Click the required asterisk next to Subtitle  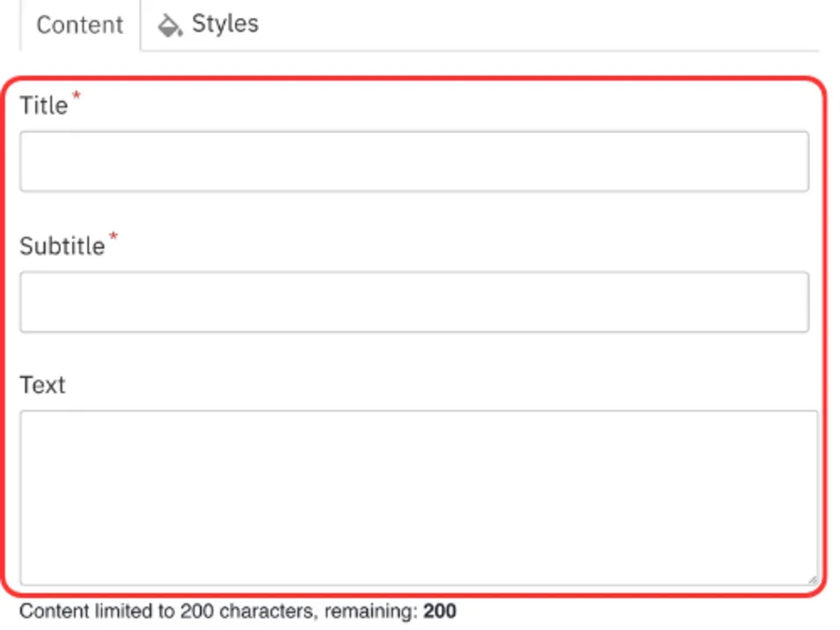[113, 237]
